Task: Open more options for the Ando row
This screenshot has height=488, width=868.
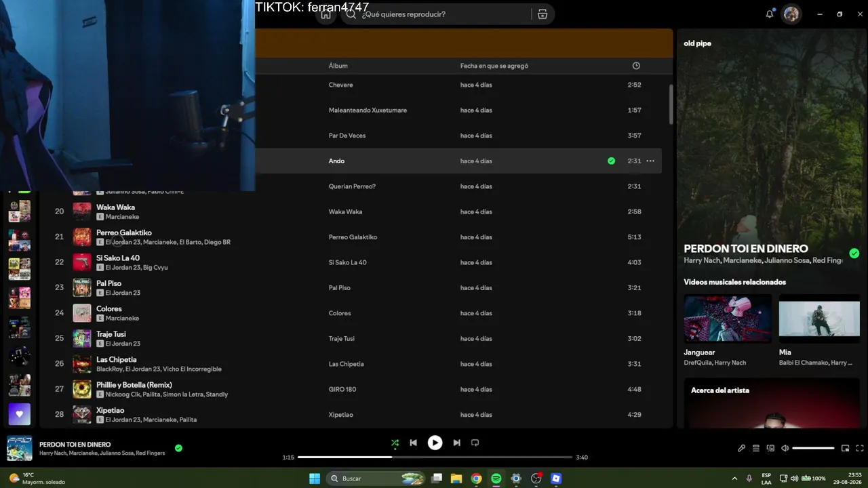Action: [x=650, y=161]
